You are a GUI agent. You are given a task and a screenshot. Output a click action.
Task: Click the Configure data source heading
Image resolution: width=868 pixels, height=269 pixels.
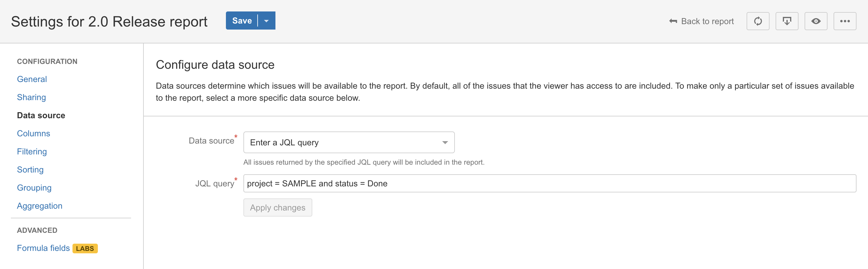click(215, 65)
